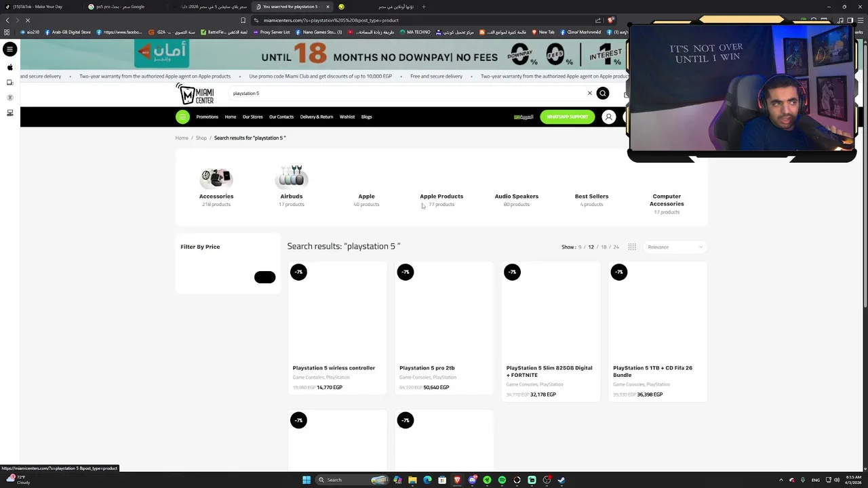
Task: Click the Miami Center logo
Action: tap(195, 94)
